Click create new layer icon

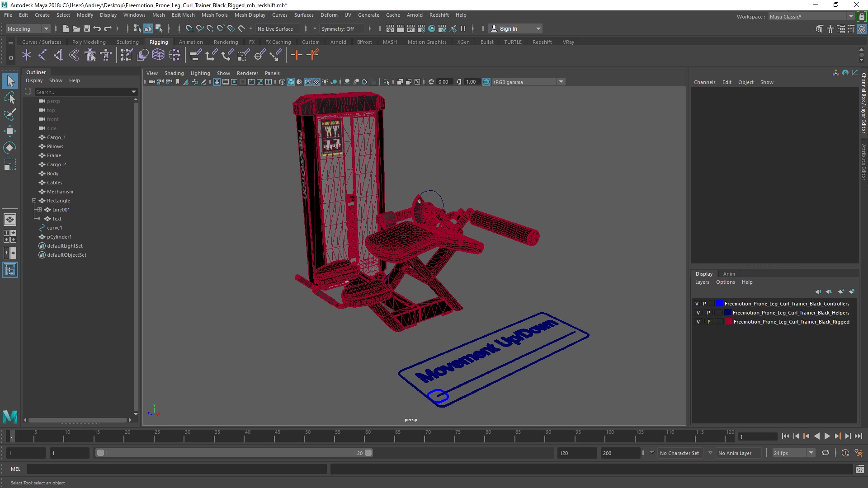point(841,291)
